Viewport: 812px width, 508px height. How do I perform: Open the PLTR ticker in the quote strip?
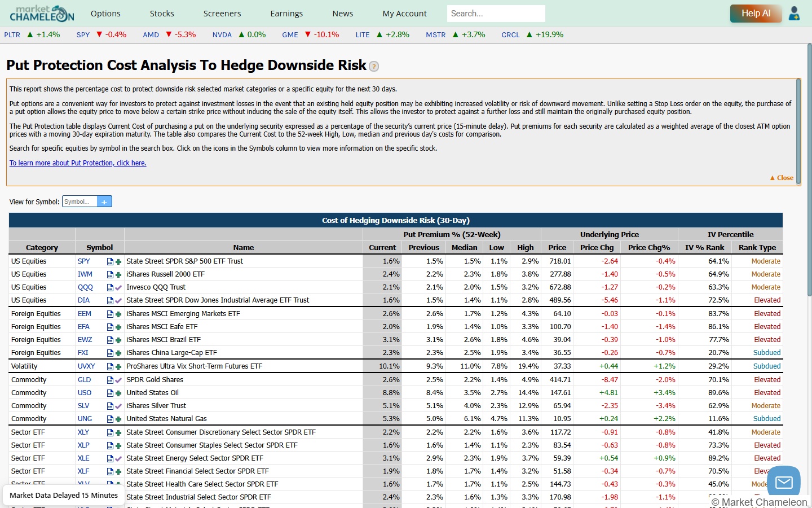(12, 35)
